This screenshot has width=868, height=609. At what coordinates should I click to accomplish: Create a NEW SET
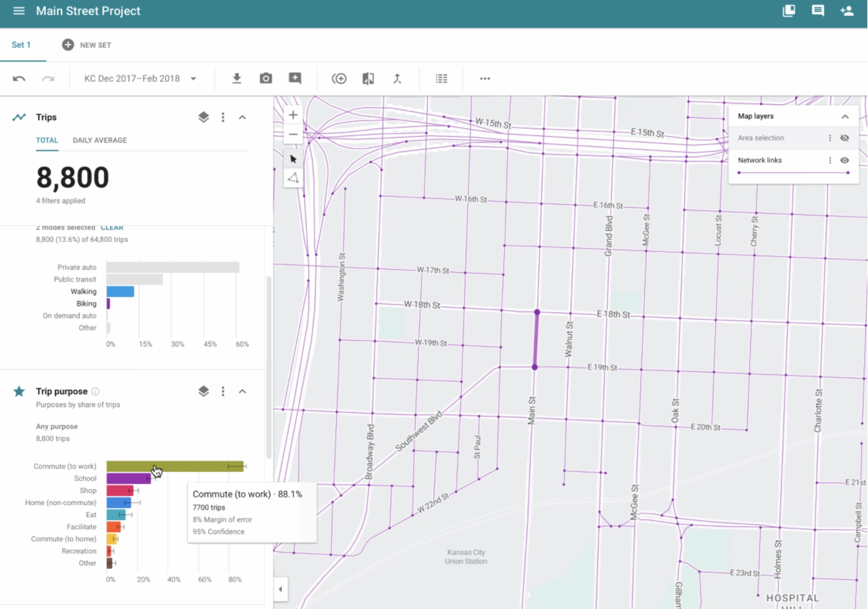coord(86,45)
